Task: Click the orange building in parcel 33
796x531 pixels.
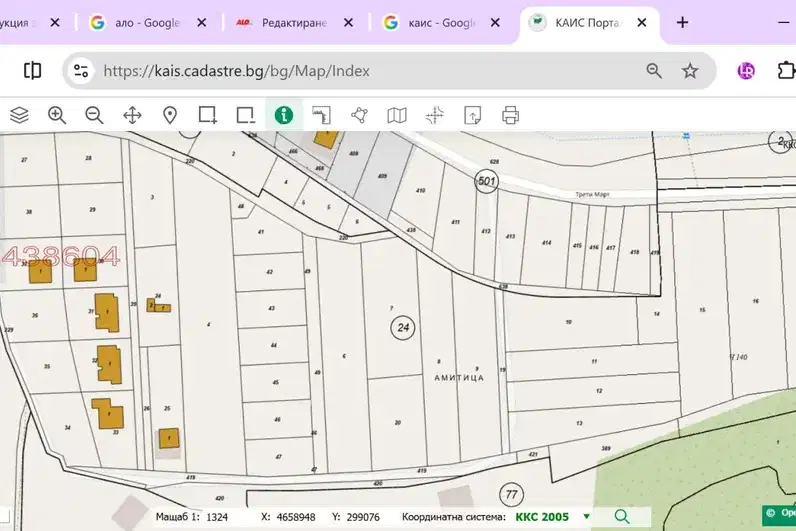Action: tap(108, 414)
